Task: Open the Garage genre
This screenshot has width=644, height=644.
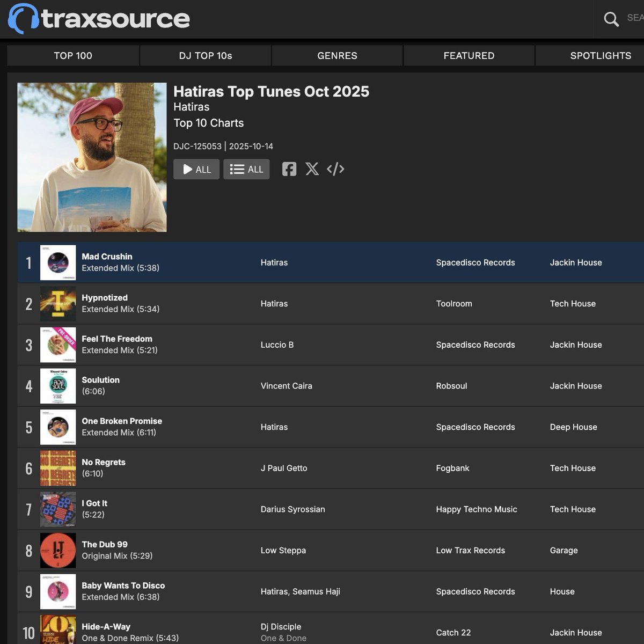Action: click(x=564, y=551)
